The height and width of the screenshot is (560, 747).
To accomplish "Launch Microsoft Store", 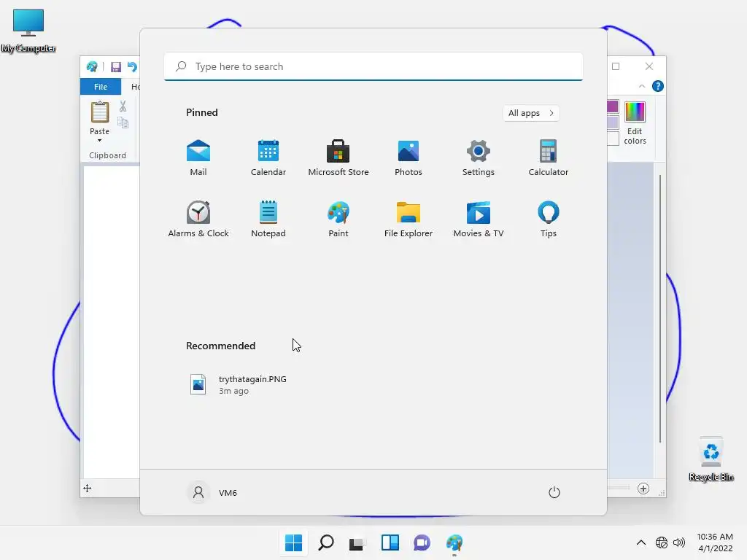I will [x=338, y=158].
